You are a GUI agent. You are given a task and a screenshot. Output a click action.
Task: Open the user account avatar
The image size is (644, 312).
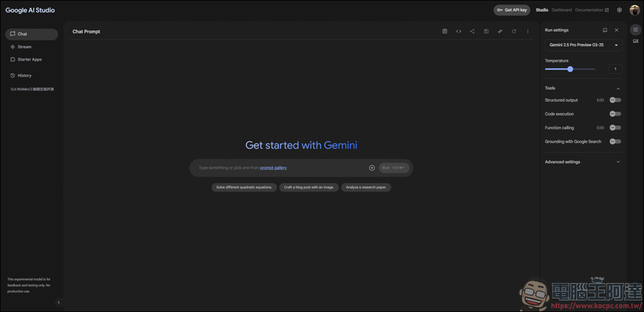[634, 10]
